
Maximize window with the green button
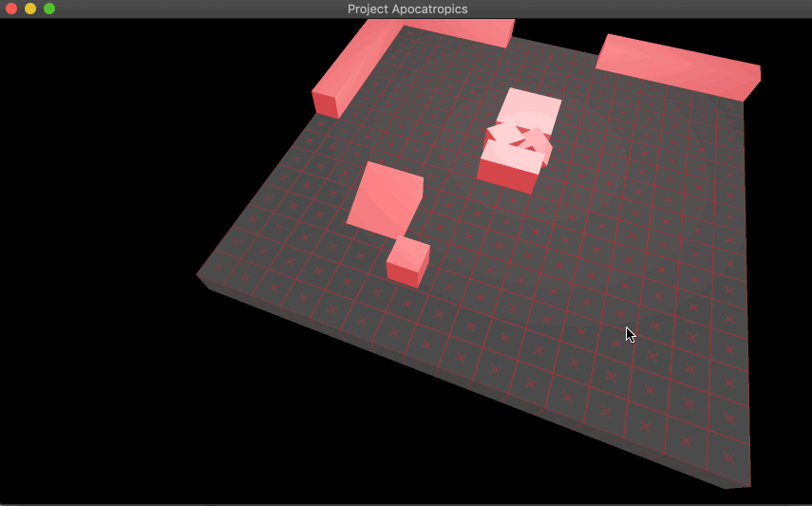coord(49,9)
